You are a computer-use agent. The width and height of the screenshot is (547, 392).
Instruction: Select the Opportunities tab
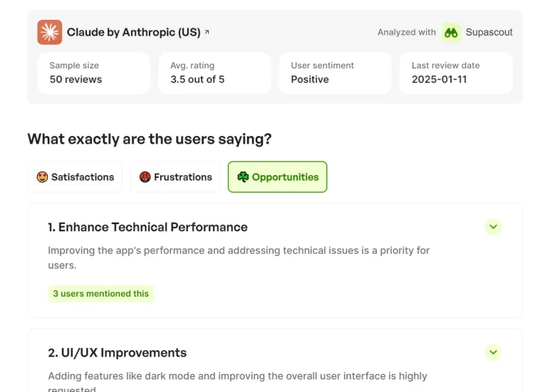278,177
